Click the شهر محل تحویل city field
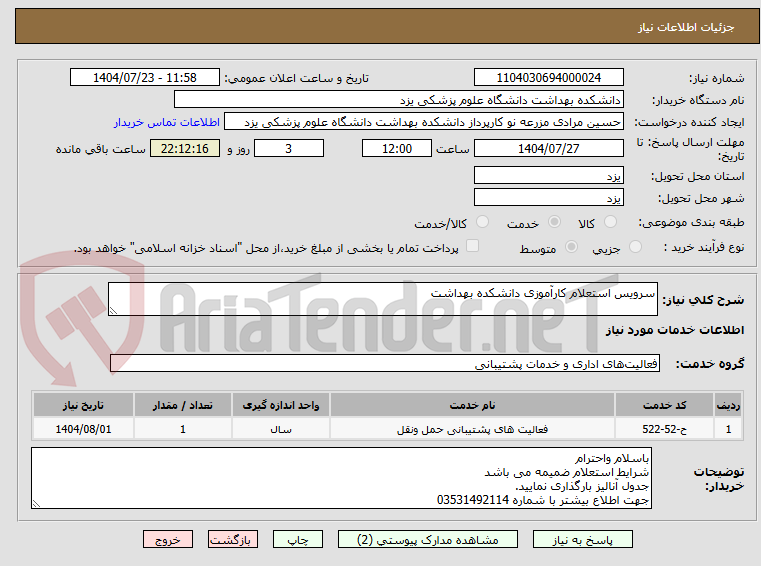 548,198
